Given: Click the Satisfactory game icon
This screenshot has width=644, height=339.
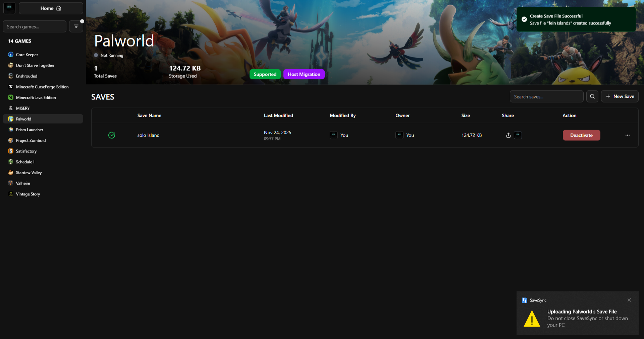Looking at the screenshot, I should click(11, 151).
